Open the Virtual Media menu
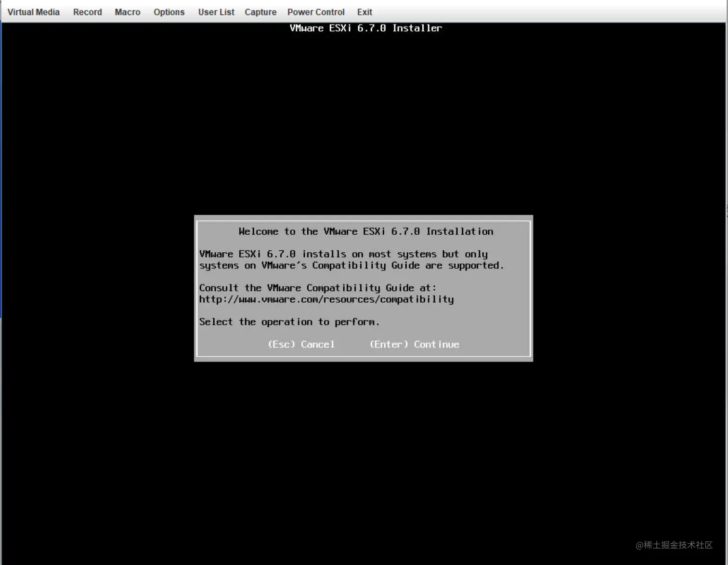Image resolution: width=728 pixels, height=565 pixels. (33, 12)
